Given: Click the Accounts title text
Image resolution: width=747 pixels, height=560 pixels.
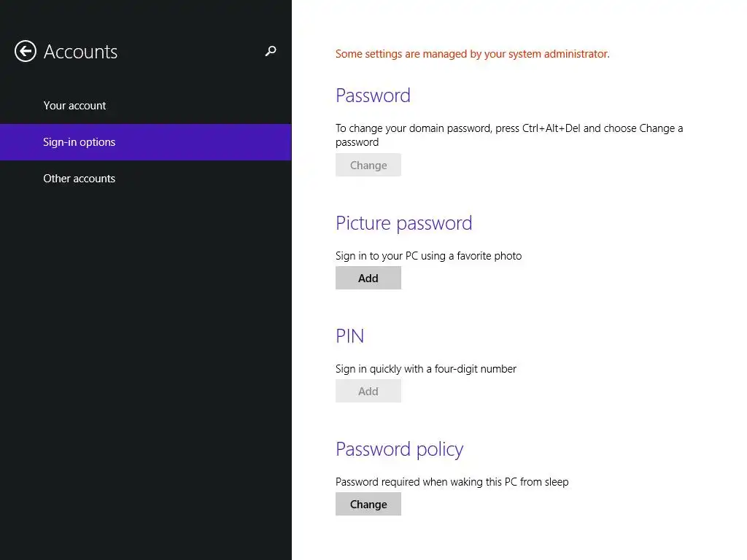Looking at the screenshot, I should pos(80,52).
